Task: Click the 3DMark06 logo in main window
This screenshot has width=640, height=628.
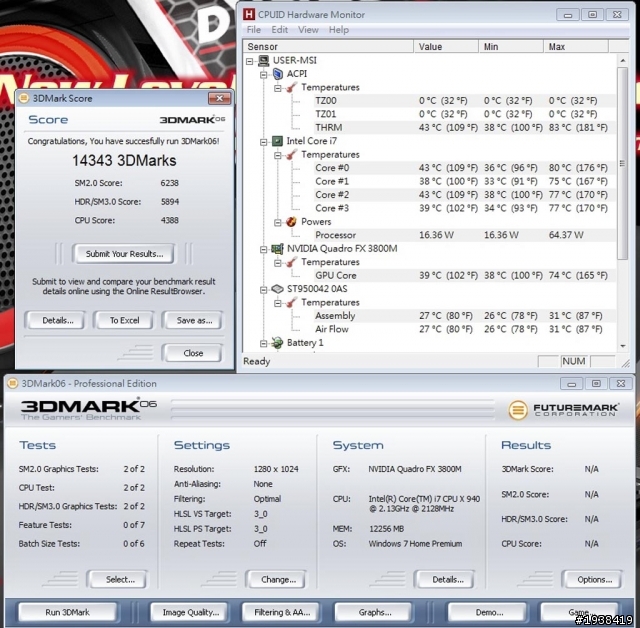Action: (89, 409)
